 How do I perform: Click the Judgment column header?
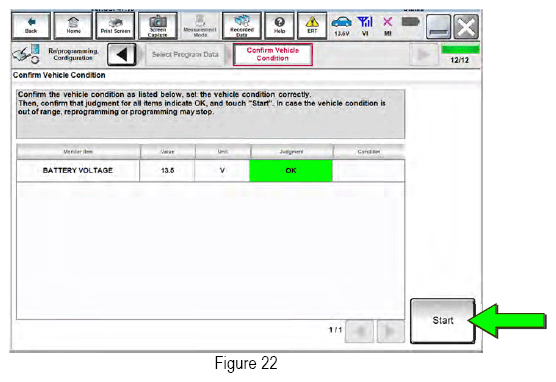[291, 151]
